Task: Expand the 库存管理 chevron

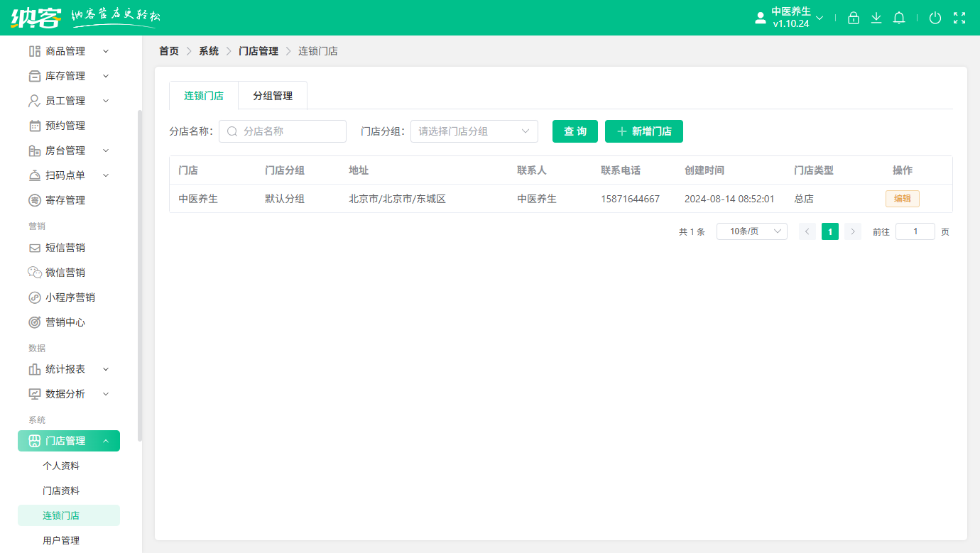Action: click(106, 76)
